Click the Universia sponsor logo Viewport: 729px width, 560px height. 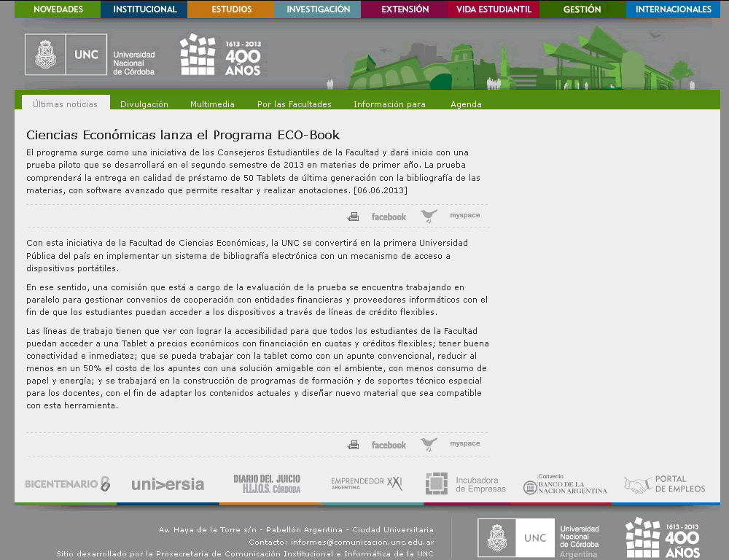pyautogui.click(x=168, y=484)
